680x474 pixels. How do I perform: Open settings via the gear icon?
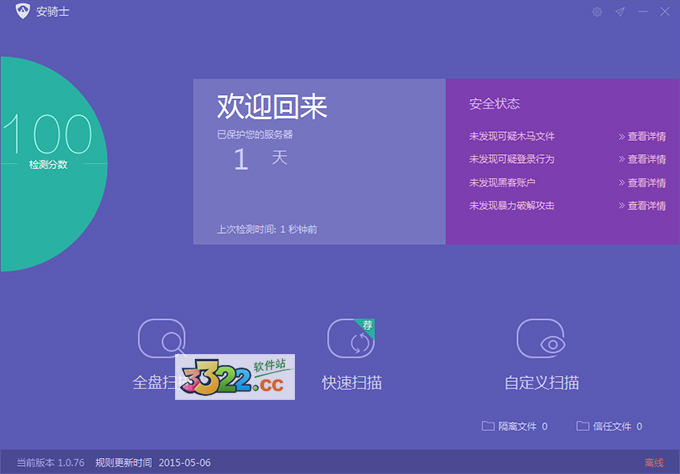[597, 12]
